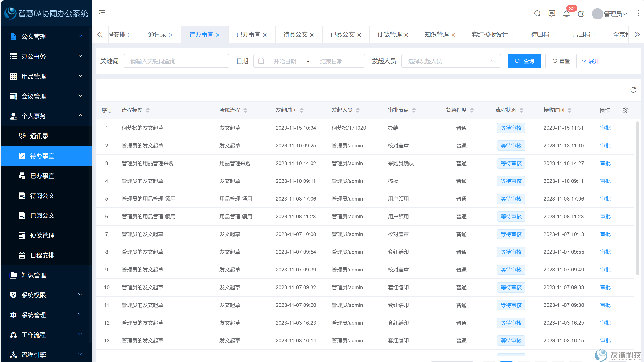
Task: Sort by 接收时间 column sort arrows
Action: coord(569,110)
